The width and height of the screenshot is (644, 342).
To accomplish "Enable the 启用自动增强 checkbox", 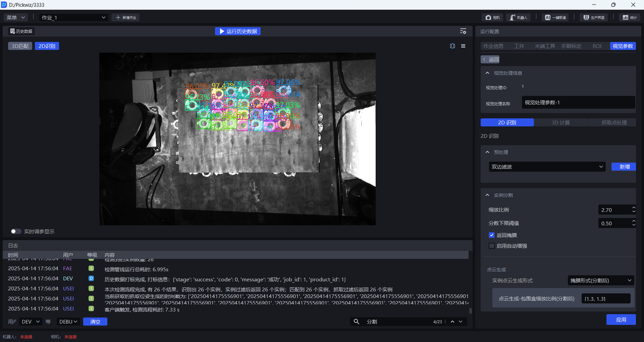I will click(492, 246).
